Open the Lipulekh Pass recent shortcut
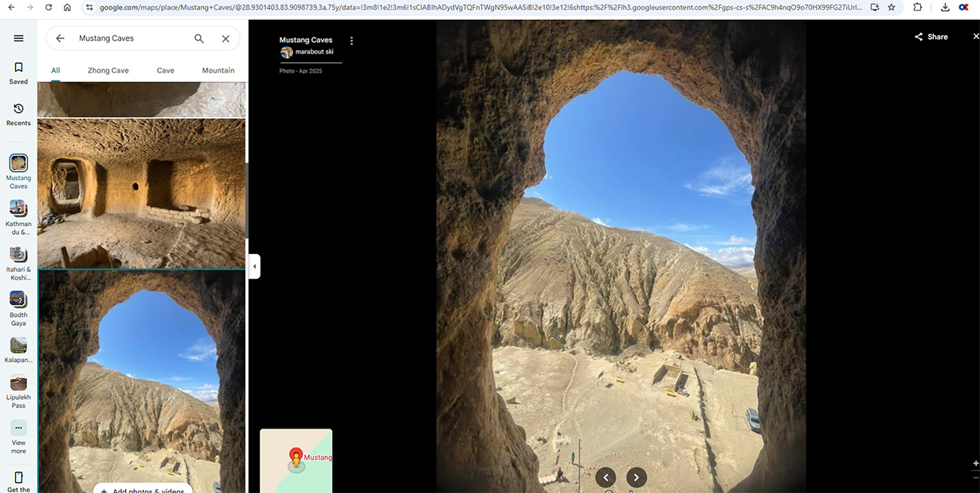Image resolution: width=980 pixels, height=493 pixels. tap(18, 391)
